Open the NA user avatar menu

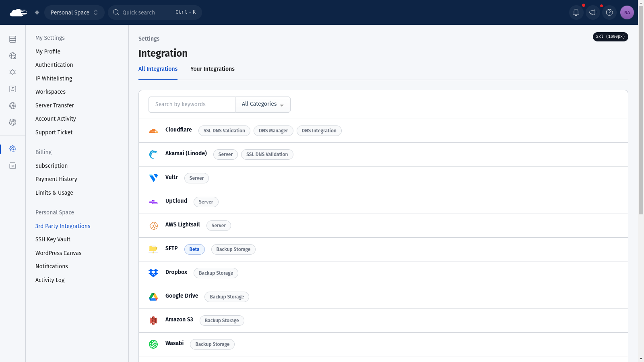pos(627,12)
